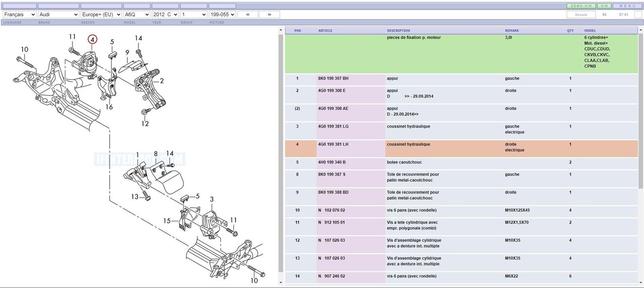Image resolution: width=644 pixels, height=288 pixels.
Task: Expand the Model dropdown showing A6Q
Action: point(137,15)
